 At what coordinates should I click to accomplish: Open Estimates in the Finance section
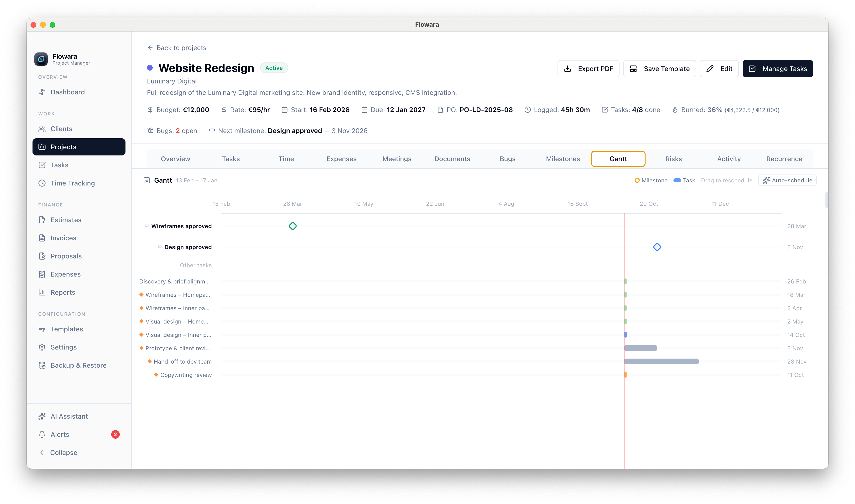(x=79, y=220)
